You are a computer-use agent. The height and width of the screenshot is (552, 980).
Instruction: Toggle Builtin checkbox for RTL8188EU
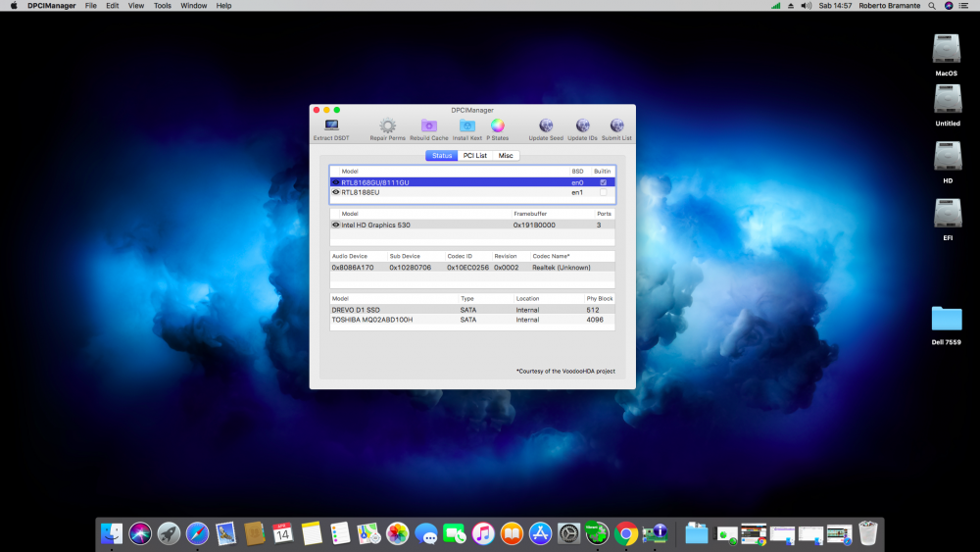[x=603, y=192]
